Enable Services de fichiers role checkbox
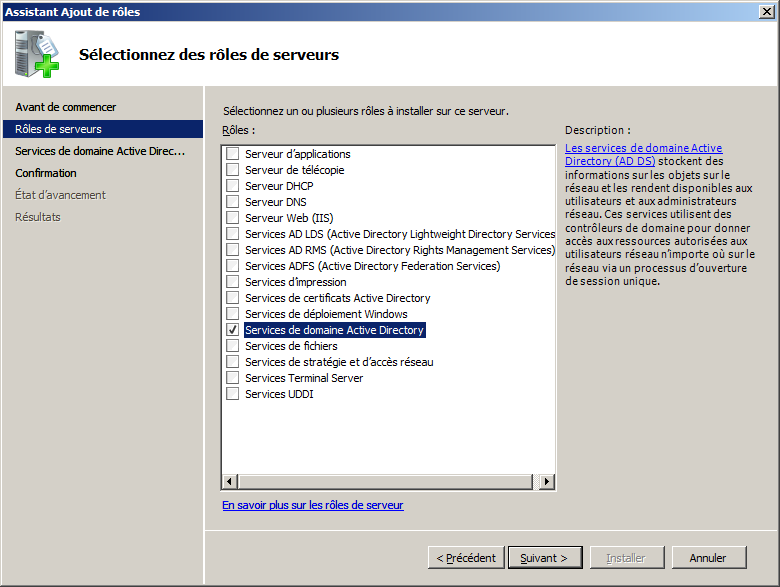780x587 pixels. tap(233, 346)
